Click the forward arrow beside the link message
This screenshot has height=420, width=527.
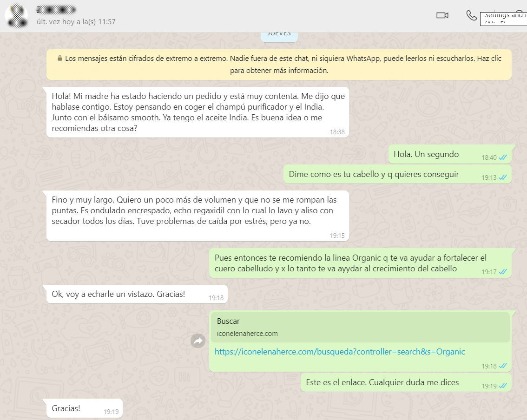click(198, 341)
